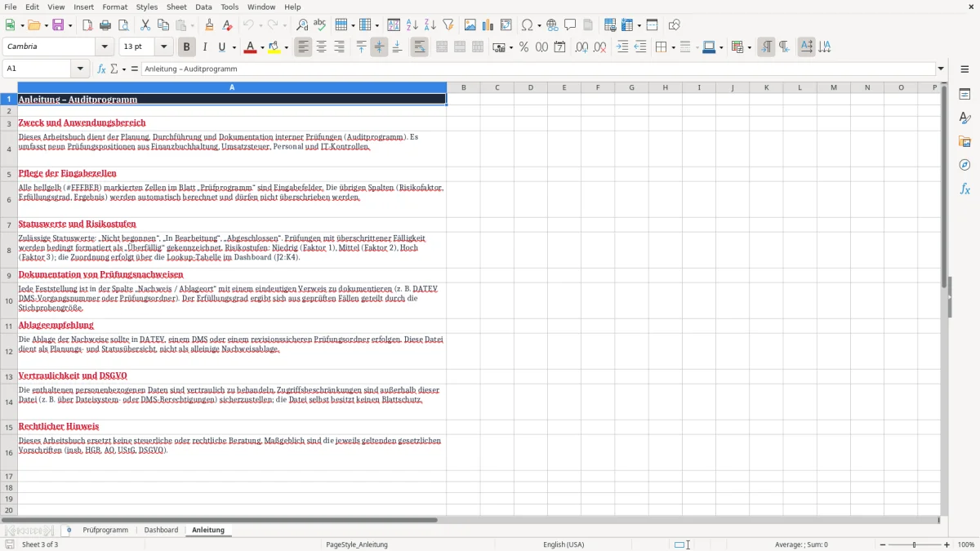Adjust the zoom slider in status bar
The height and width of the screenshot is (551, 980).
point(914,544)
